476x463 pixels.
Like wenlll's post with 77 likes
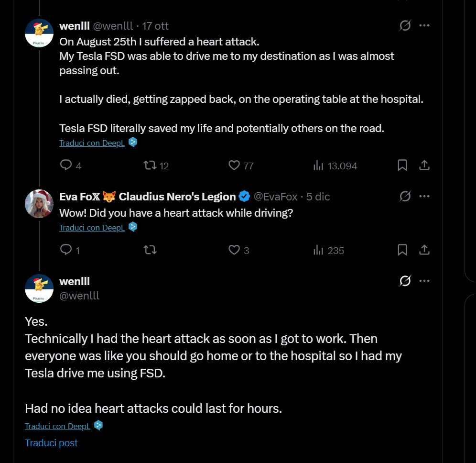234,165
